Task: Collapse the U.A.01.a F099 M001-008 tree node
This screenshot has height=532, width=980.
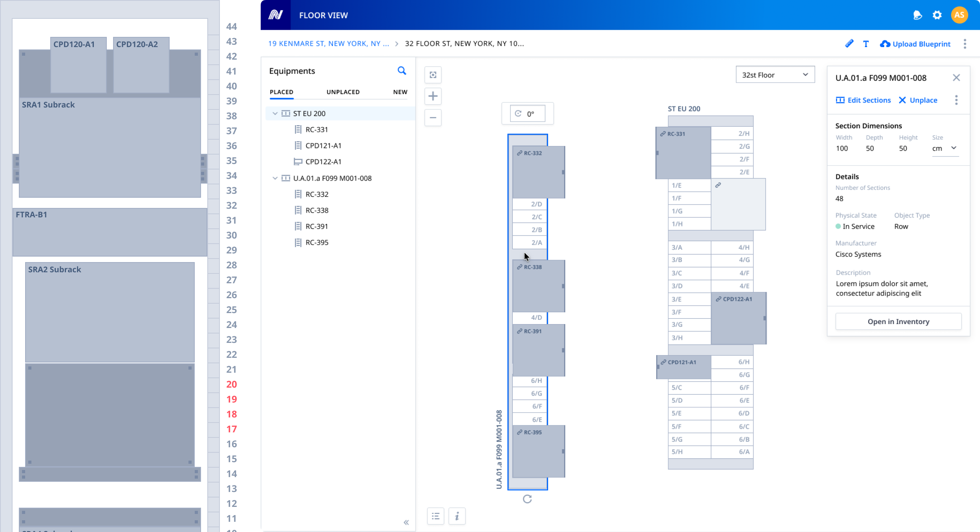Action: (275, 178)
